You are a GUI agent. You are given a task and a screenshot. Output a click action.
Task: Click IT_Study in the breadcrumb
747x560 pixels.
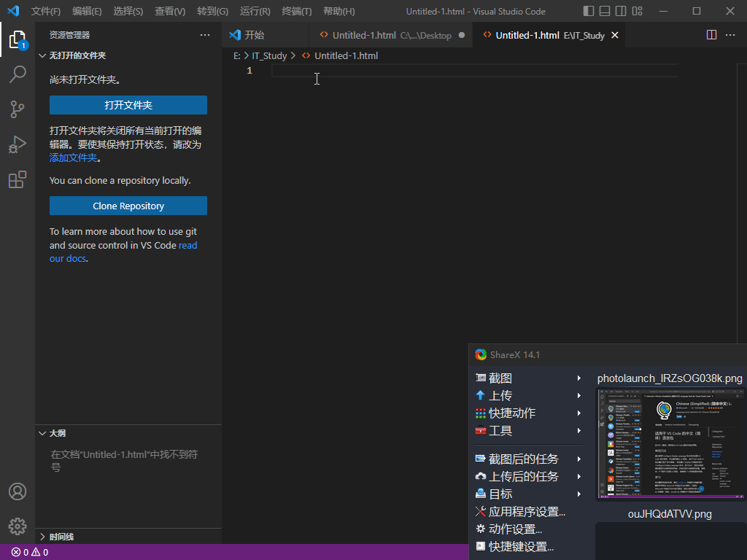(x=269, y=55)
